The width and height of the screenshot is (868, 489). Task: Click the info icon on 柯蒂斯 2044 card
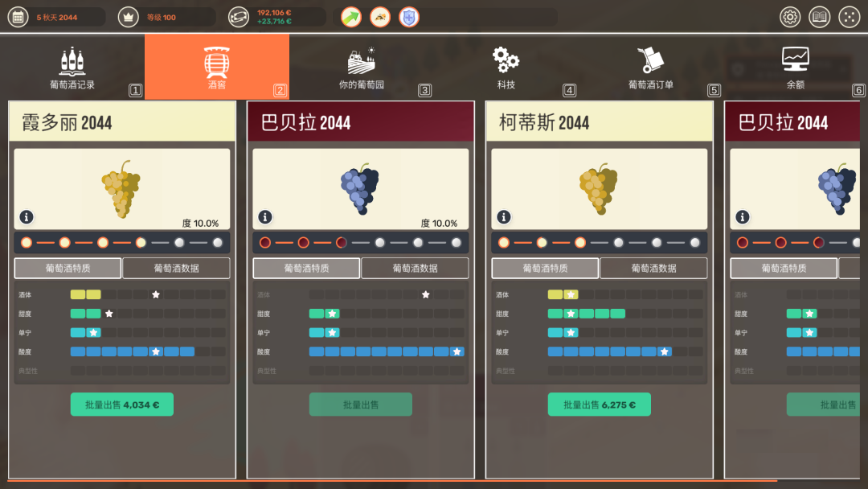click(x=504, y=217)
